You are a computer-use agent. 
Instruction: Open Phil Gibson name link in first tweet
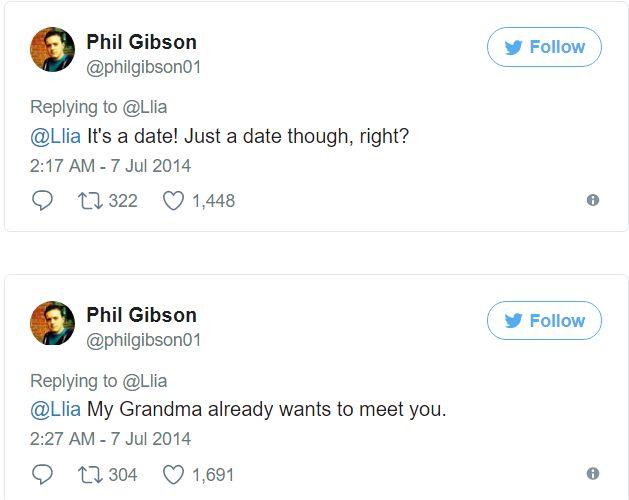point(141,42)
